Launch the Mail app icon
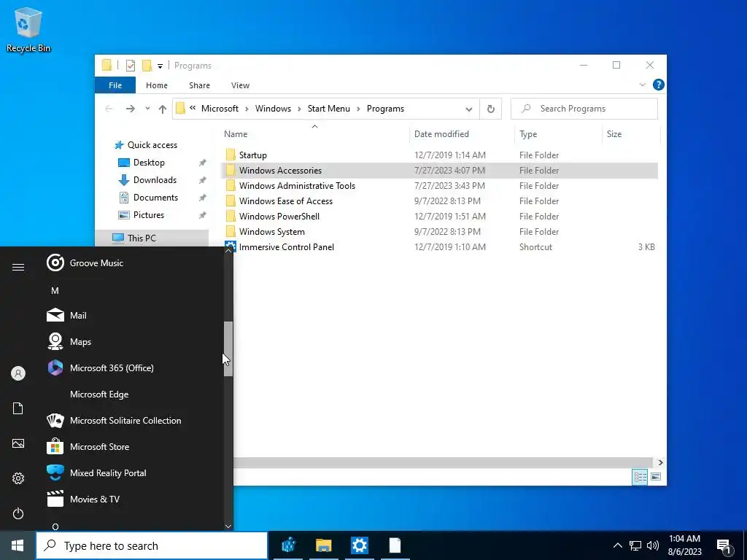Screen dimensions: 747x560 (x=55, y=315)
